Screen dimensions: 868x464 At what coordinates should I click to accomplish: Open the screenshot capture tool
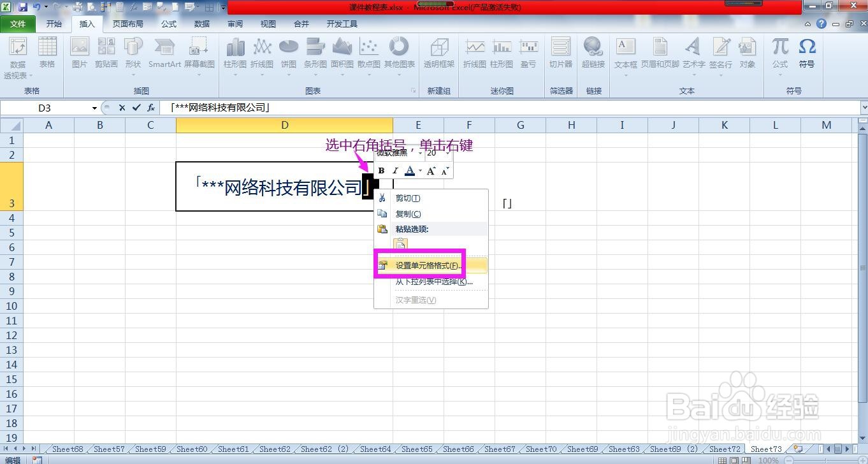[199, 54]
